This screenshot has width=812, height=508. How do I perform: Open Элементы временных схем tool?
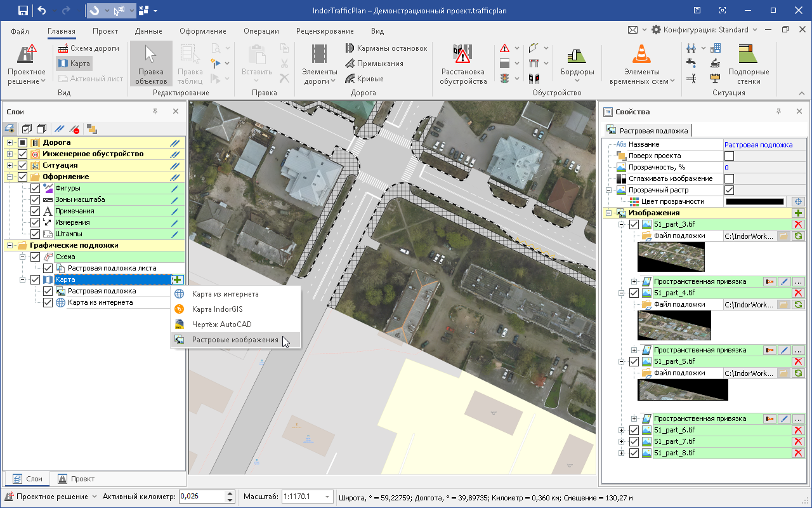[642, 63]
